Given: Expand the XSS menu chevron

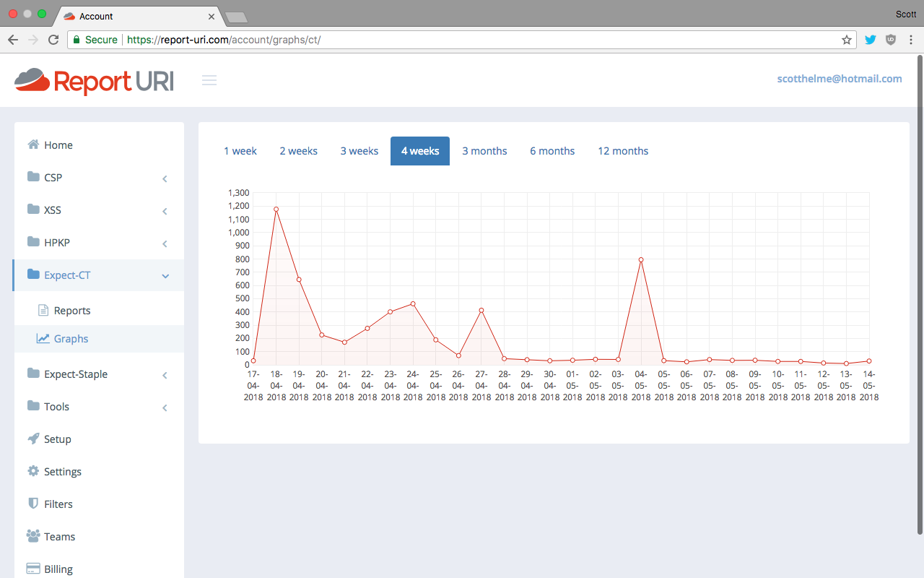Looking at the screenshot, I should tap(165, 210).
